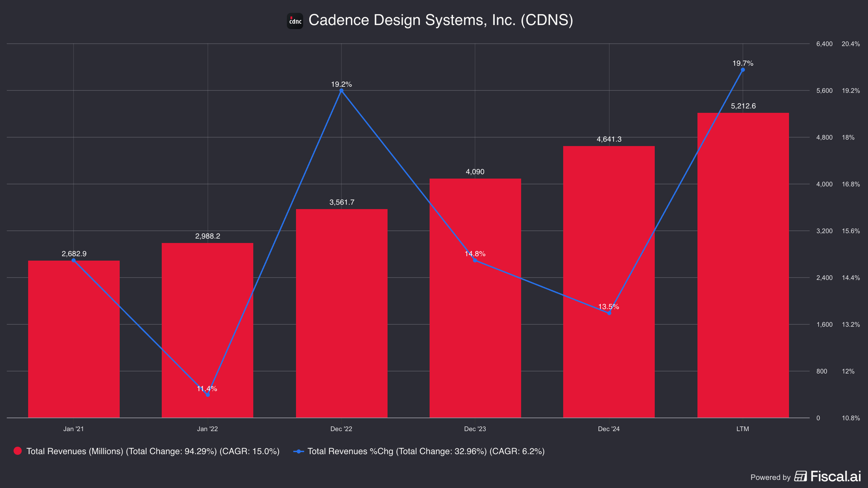
Task: Click the red Total Revenues legend dot
Action: [x=17, y=451]
